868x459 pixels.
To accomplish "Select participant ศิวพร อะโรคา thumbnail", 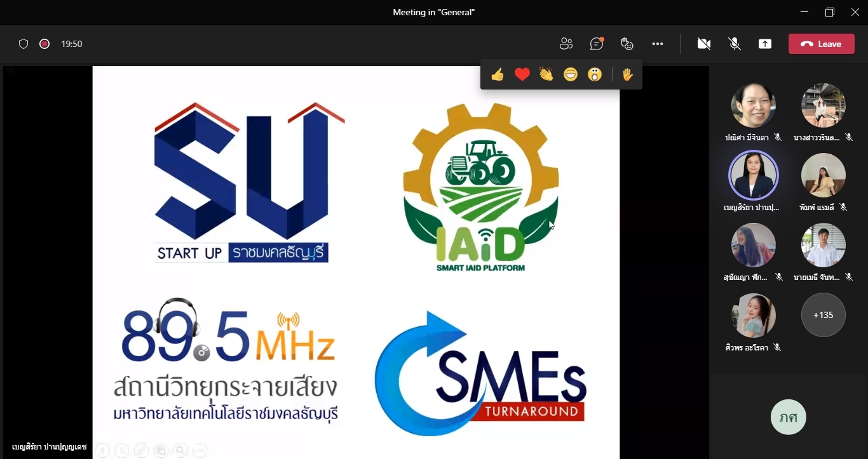I will pyautogui.click(x=754, y=316).
